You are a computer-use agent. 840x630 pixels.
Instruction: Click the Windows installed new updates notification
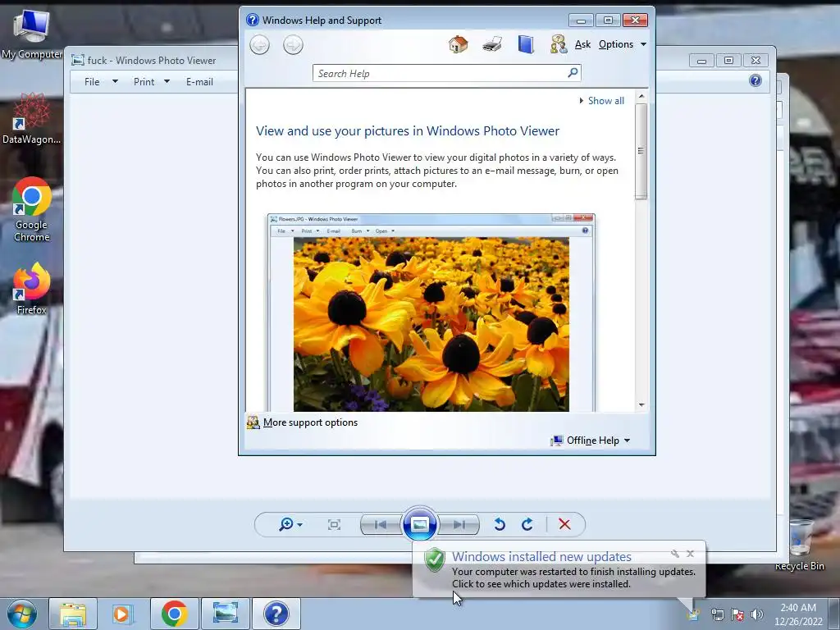[559, 570]
